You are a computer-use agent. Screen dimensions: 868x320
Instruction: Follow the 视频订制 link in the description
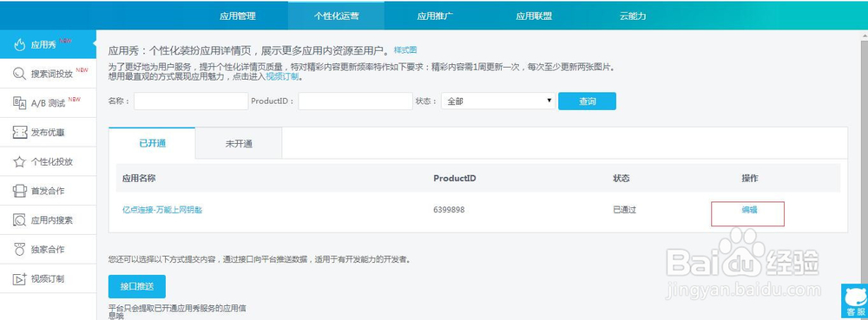pos(282,76)
